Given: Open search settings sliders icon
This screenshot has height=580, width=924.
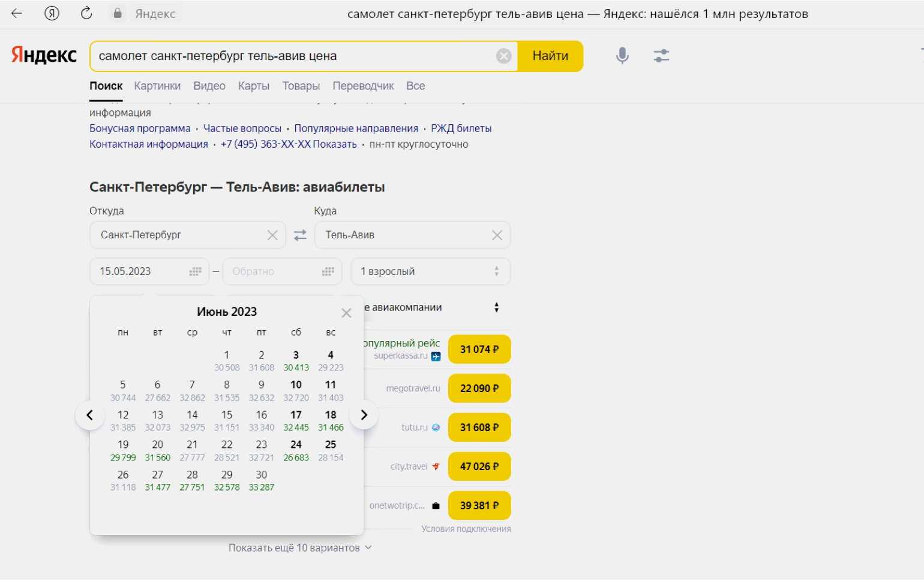Looking at the screenshot, I should [661, 56].
